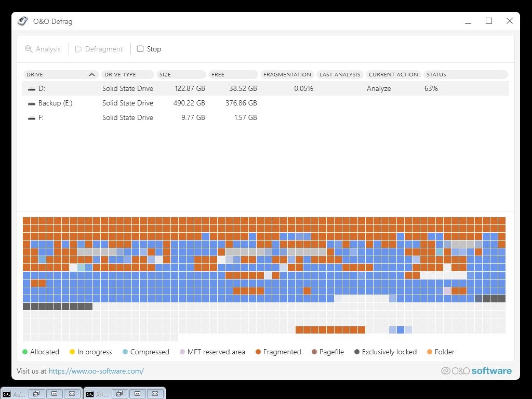
Task: Click the green Allocated legend dot
Action: (25, 352)
